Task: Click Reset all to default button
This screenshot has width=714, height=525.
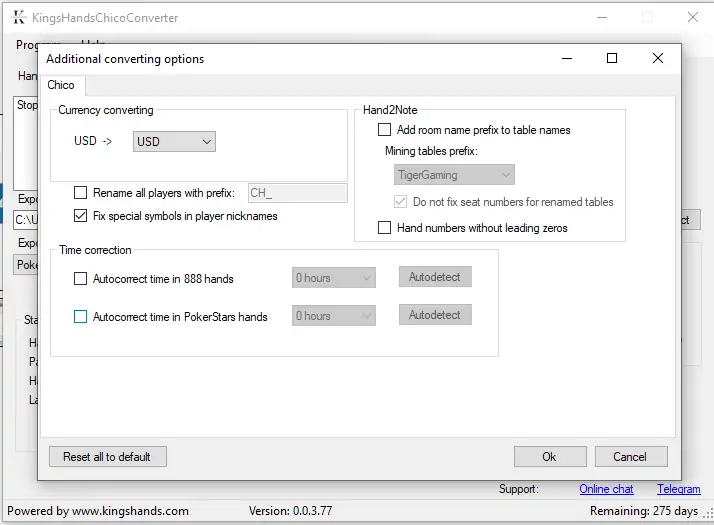Action: pos(107,457)
